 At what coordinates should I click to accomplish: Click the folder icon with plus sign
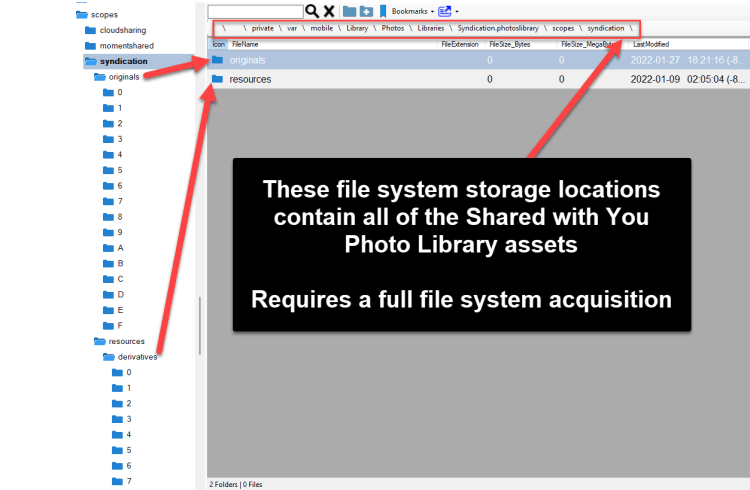[x=367, y=11]
